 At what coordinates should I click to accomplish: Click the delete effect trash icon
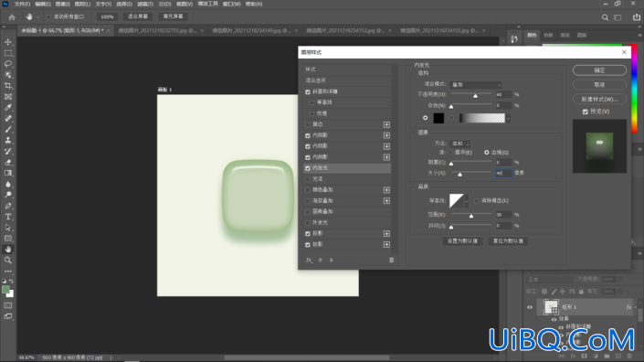pos(391,261)
